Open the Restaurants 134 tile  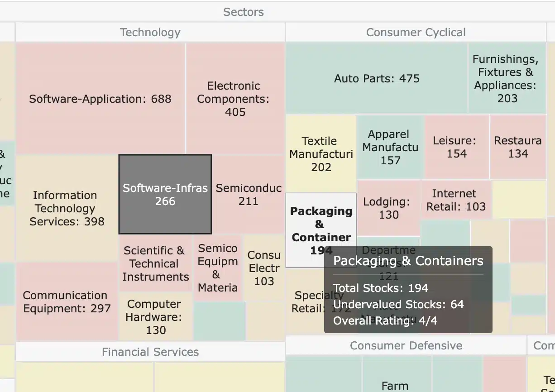518,147
